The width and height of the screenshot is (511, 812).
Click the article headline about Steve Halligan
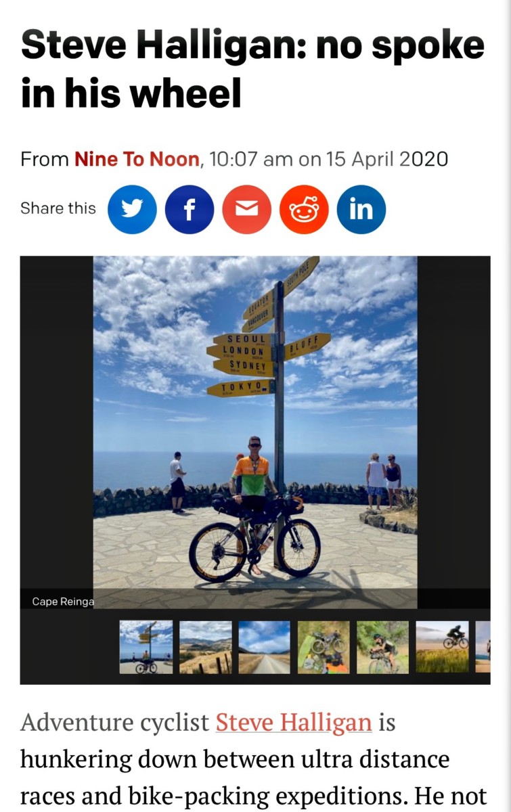[253, 70]
